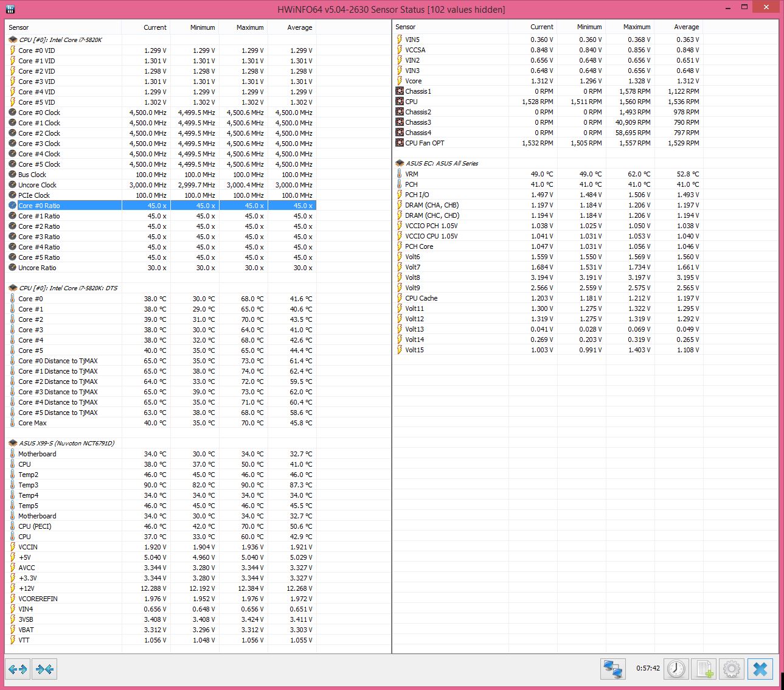Image resolution: width=784 pixels, height=690 pixels.
Task: Click the fan icon beside Chassis4
Action: click(400, 133)
